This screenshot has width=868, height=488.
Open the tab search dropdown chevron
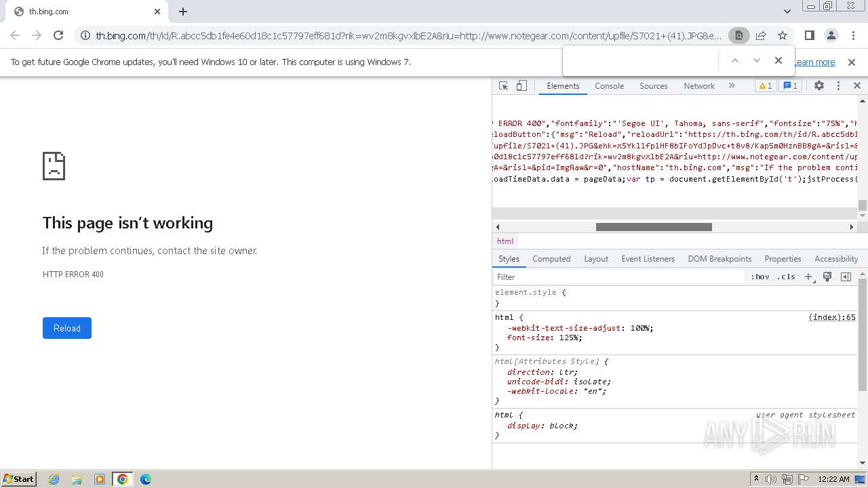(x=787, y=12)
